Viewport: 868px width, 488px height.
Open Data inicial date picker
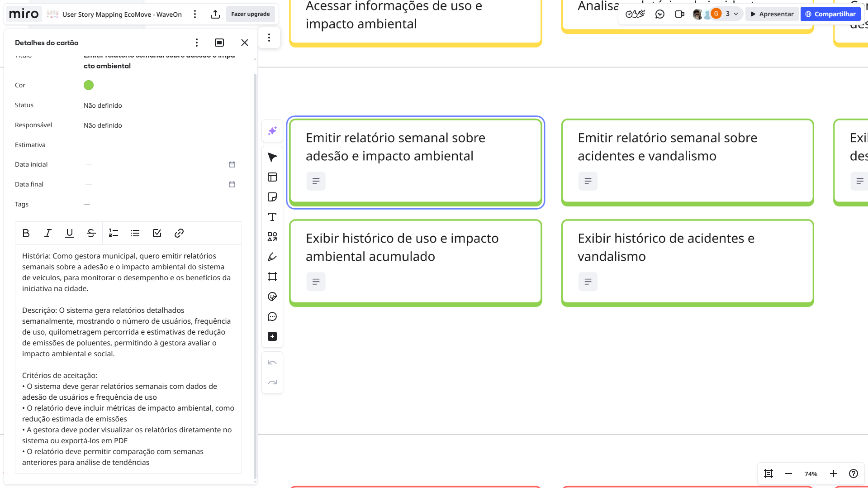232,164
